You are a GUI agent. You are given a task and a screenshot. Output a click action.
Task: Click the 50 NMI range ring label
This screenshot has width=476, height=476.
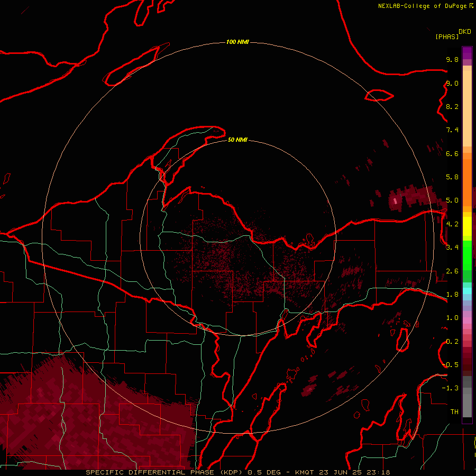(237, 140)
